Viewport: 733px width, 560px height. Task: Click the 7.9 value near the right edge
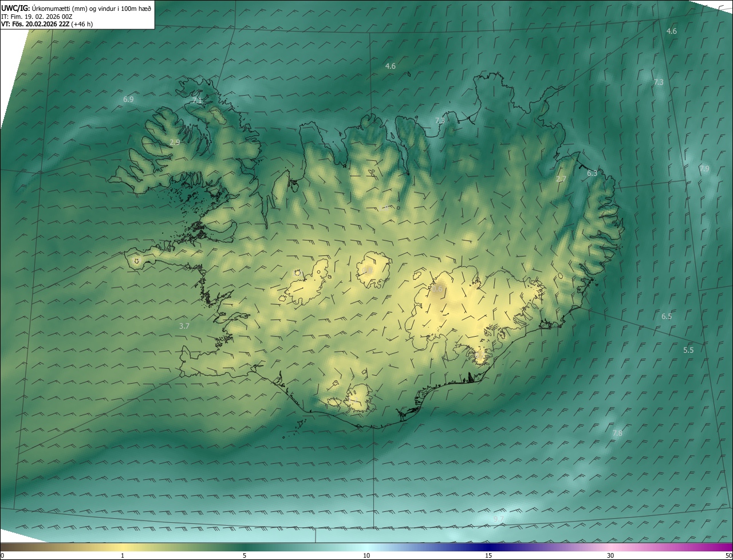pyautogui.click(x=704, y=169)
